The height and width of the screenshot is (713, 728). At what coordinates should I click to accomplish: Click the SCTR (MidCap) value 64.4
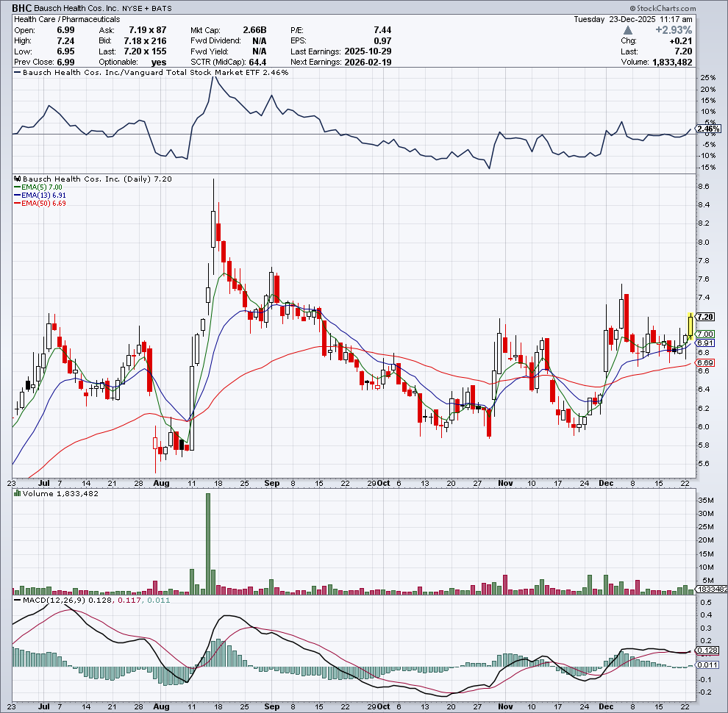click(257, 62)
